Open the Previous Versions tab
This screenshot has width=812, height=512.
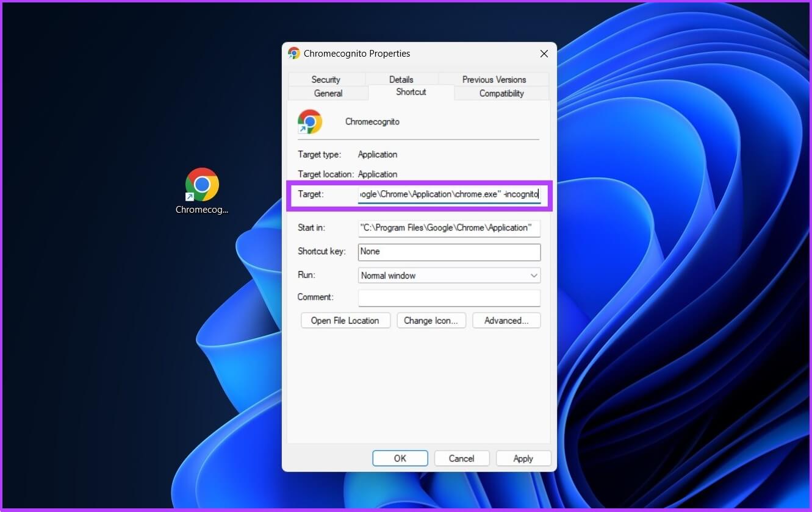click(494, 79)
